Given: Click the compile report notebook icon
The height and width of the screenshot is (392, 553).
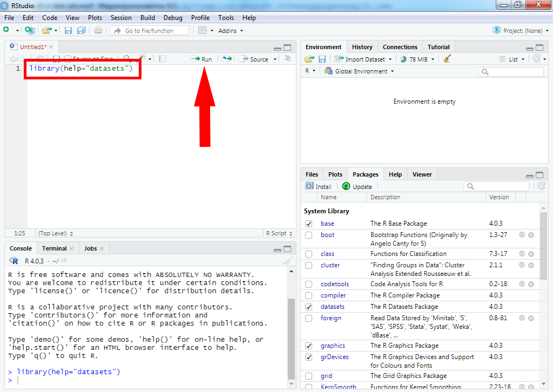Looking at the screenshot, I should click(163, 59).
